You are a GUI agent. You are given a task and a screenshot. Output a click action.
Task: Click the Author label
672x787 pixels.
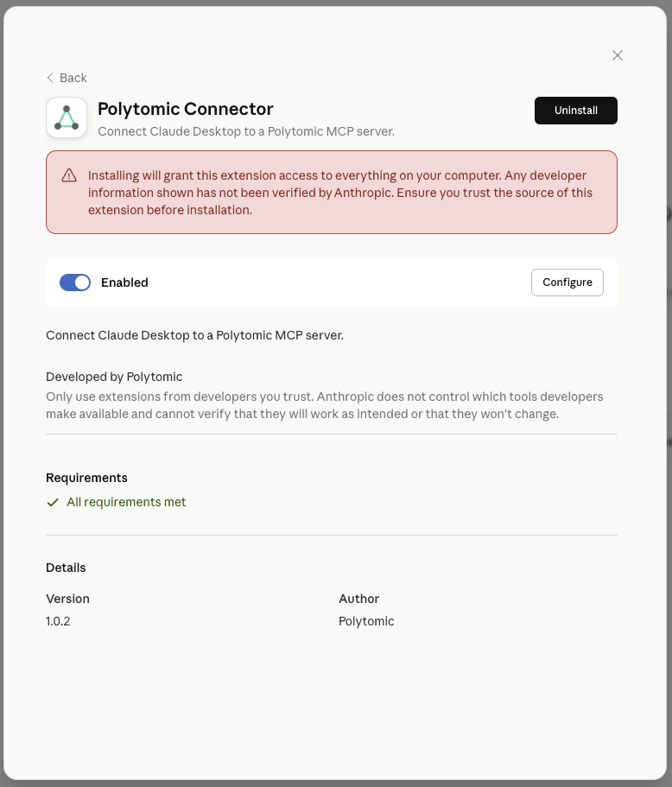tap(358, 599)
